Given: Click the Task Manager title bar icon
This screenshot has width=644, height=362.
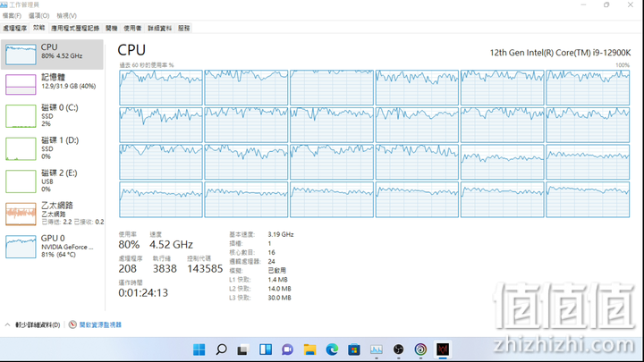Looking at the screenshot, I should point(4,4).
